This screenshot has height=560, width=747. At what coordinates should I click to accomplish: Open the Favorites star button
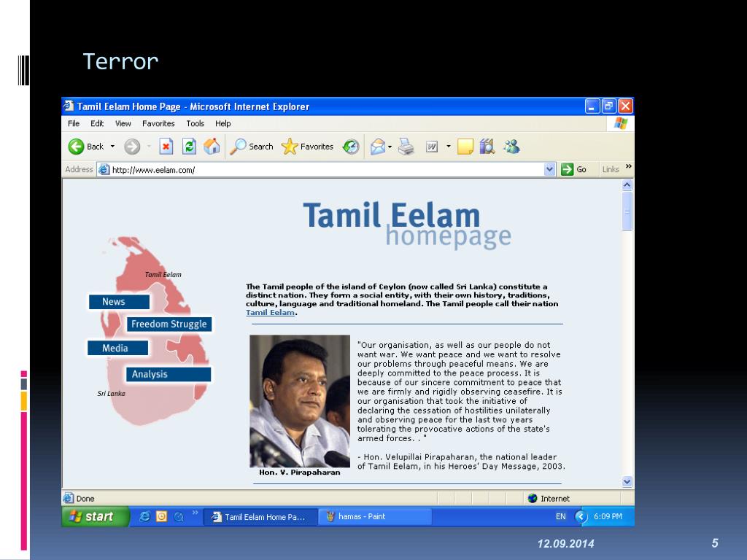[307, 147]
